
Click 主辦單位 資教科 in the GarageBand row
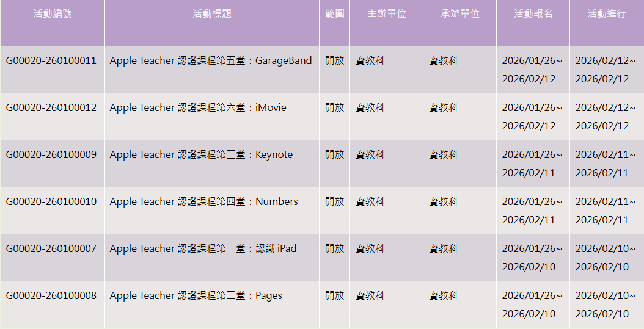point(370,60)
